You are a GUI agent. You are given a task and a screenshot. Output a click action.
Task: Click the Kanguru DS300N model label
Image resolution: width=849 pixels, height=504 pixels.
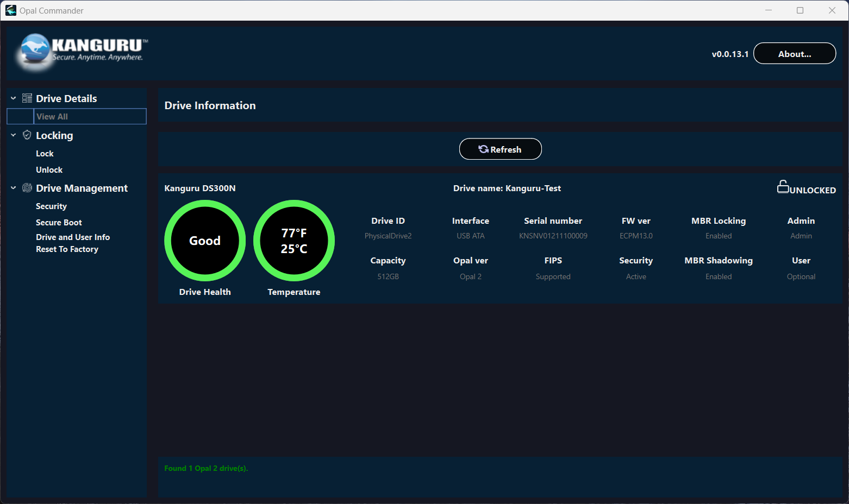(x=200, y=188)
